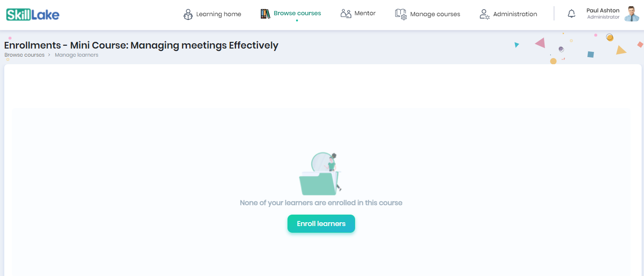Screen dimensions: 644x276
Task: Select the Browse courses books icon
Action: (265, 14)
